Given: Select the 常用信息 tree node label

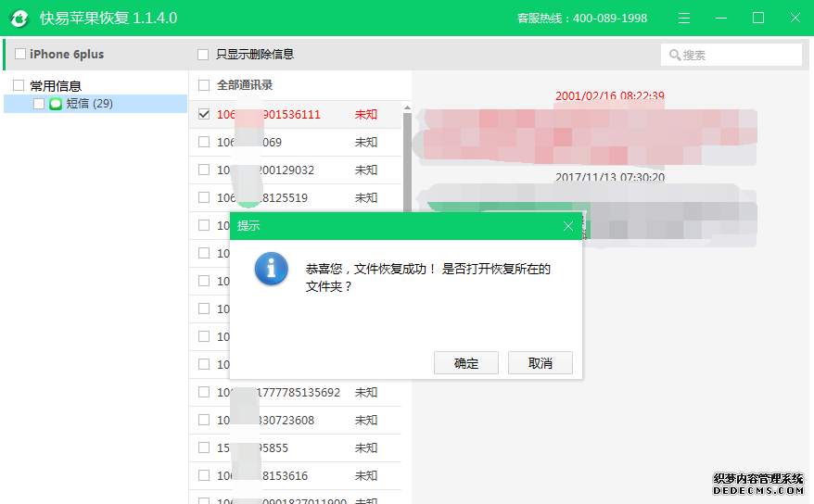Looking at the screenshot, I should point(56,85).
